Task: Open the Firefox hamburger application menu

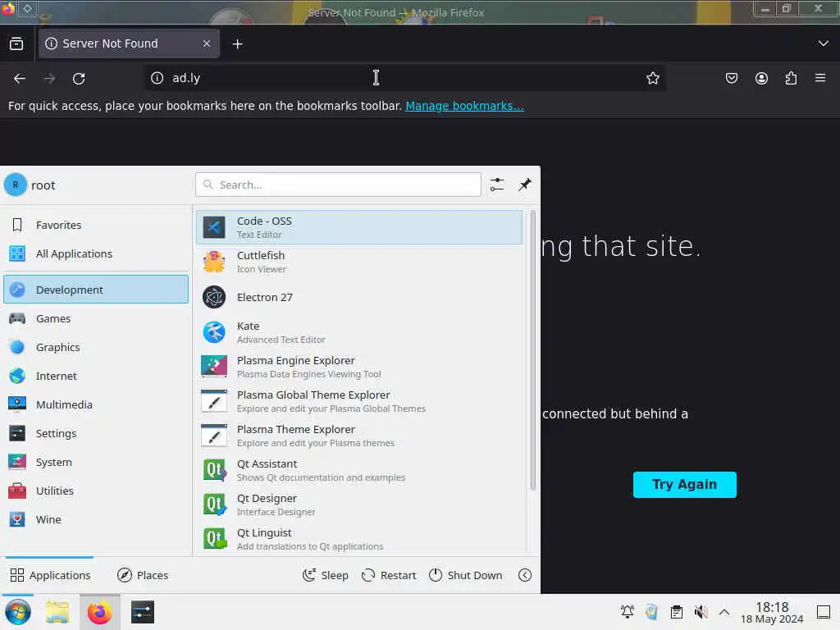Action: click(x=820, y=78)
